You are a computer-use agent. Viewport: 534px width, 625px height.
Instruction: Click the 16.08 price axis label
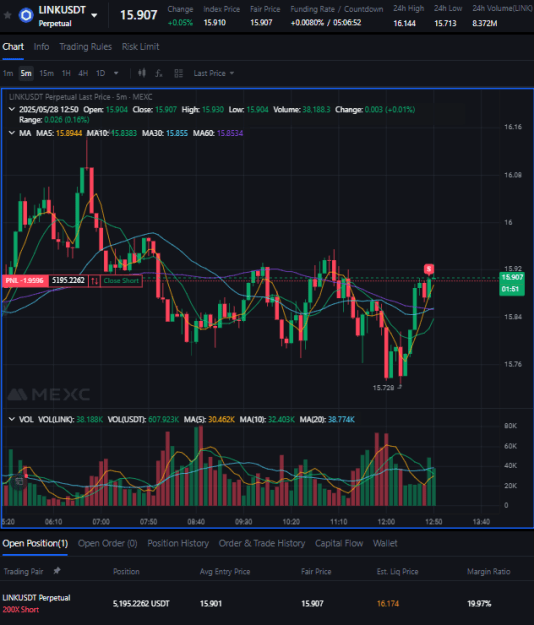[513, 175]
